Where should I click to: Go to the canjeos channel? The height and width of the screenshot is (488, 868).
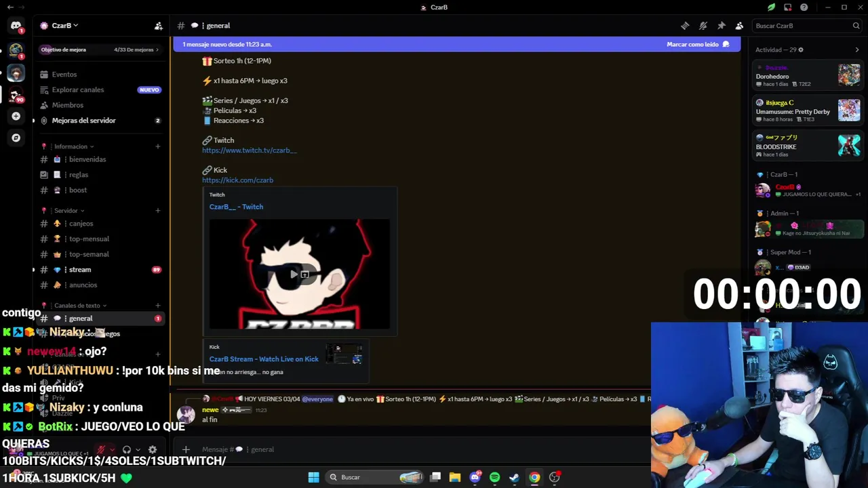click(x=100, y=224)
